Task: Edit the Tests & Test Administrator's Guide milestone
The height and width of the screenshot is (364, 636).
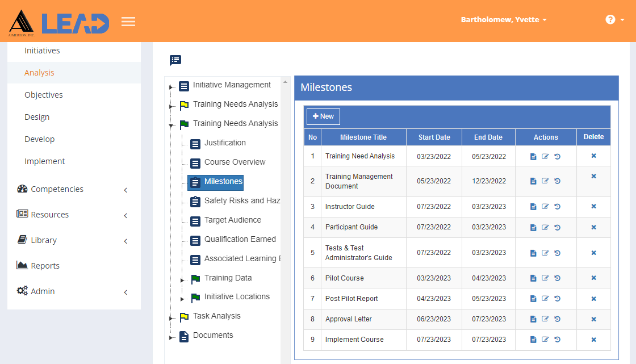Action: [545, 253]
